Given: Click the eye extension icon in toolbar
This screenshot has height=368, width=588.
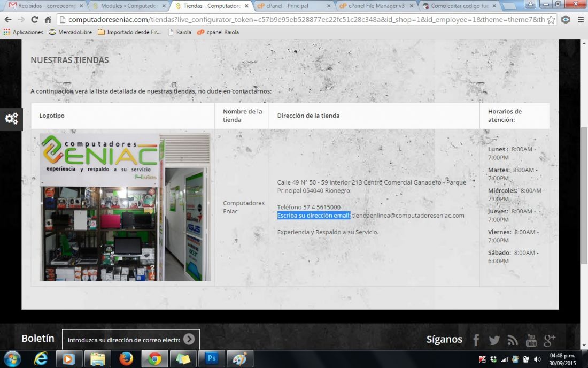Looking at the screenshot, I should (x=566, y=19).
